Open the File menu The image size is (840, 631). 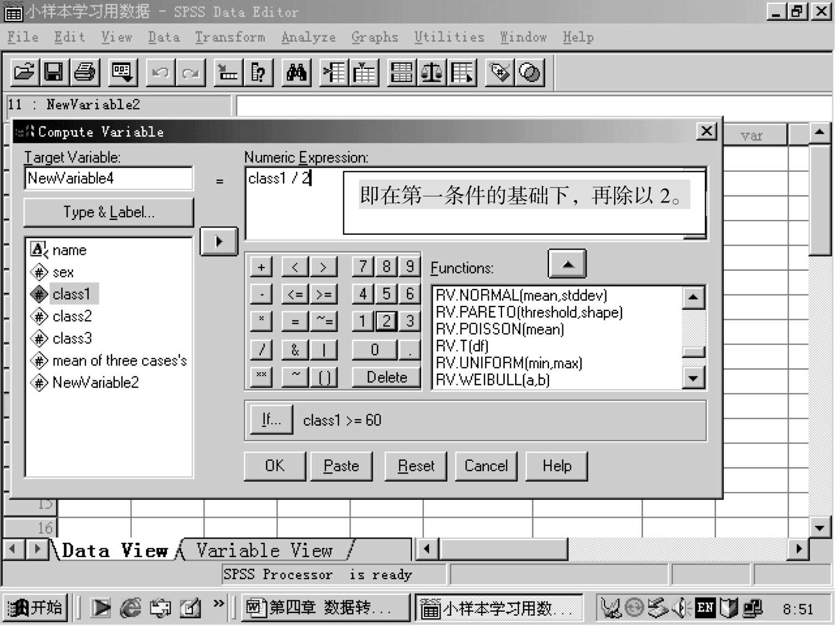[23, 37]
